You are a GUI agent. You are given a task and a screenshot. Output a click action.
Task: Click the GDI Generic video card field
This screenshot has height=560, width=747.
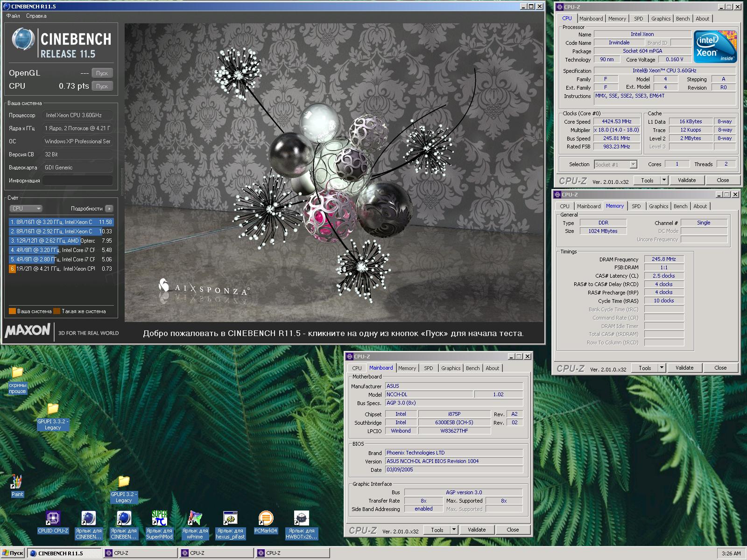point(78,168)
